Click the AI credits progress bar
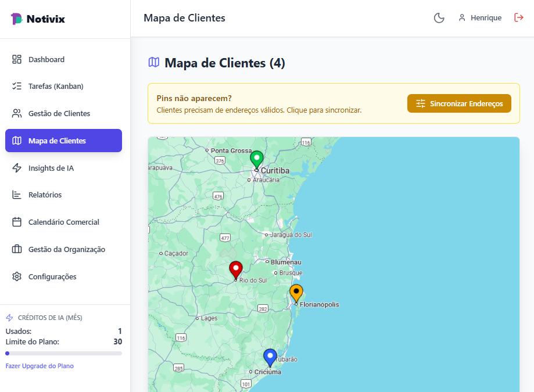 [x=64, y=353]
